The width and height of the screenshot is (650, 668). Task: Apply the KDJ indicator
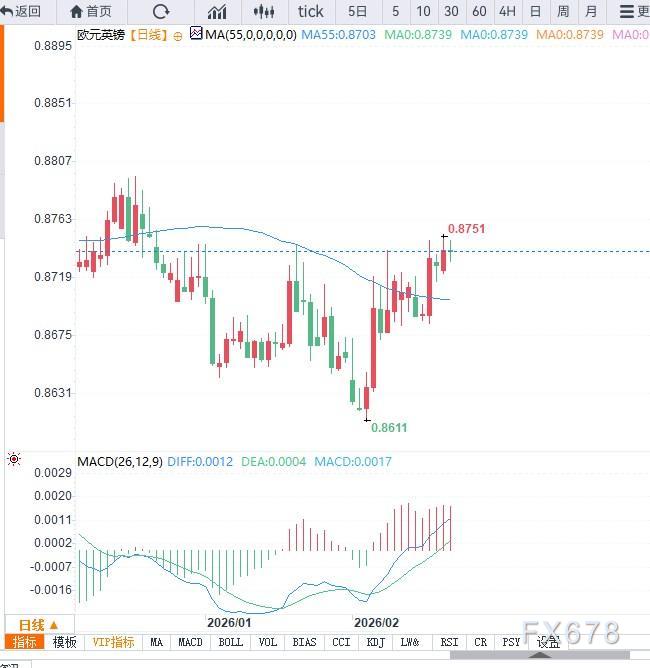376,642
